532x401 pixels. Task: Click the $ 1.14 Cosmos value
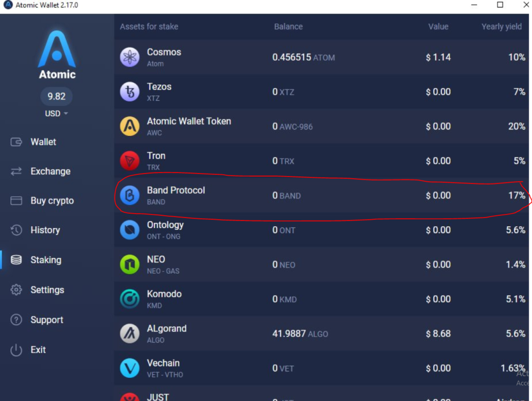click(x=438, y=57)
